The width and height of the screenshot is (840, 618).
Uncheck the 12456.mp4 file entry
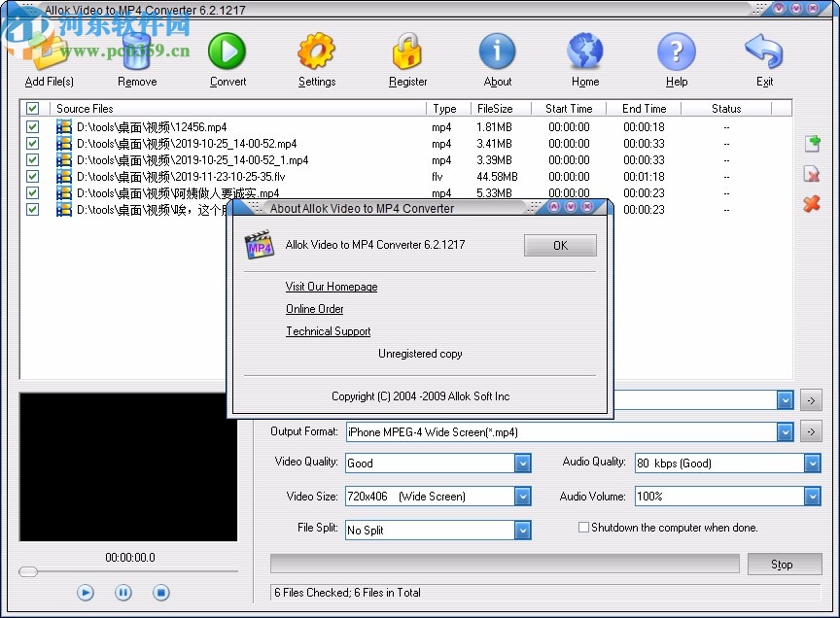(x=32, y=126)
